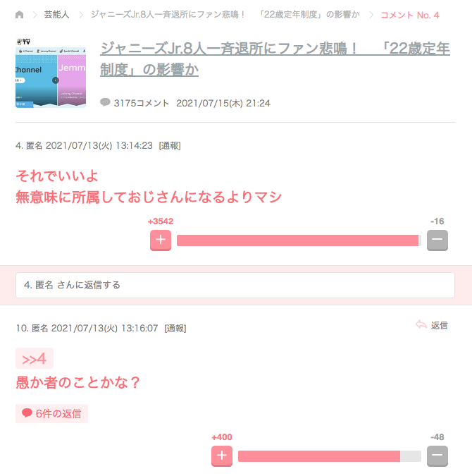The image size is (472, 476).
Task: Report comment 10 via 通報
Action: [175, 329]
